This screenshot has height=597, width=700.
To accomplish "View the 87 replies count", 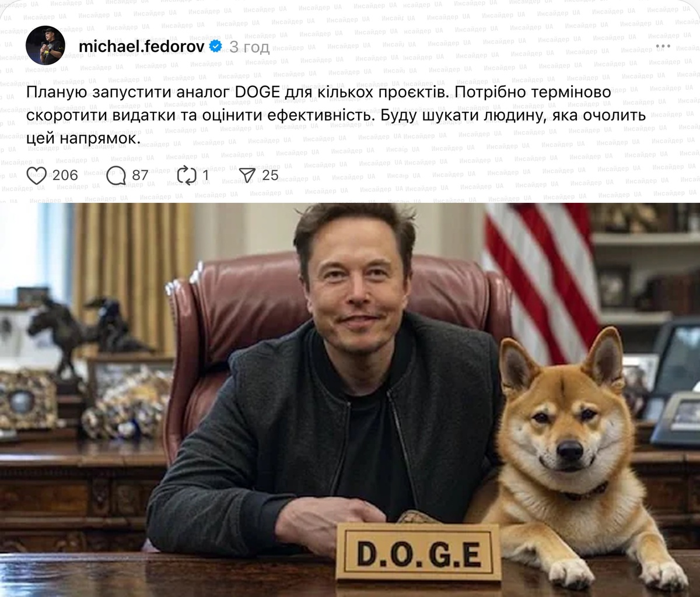I will tap(140, 175).
